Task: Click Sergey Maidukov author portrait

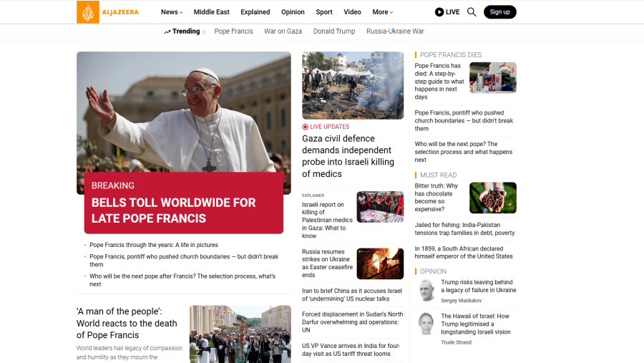Action: [426, 290]
